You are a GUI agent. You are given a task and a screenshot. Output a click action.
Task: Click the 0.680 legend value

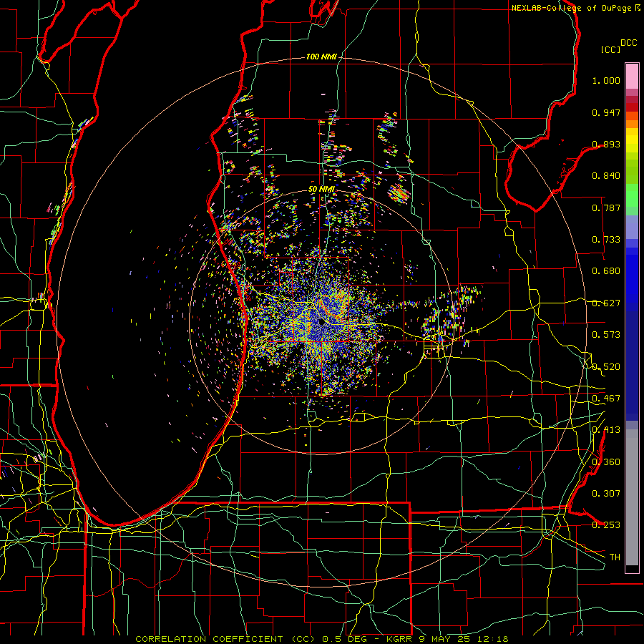(x=606, y=271)
